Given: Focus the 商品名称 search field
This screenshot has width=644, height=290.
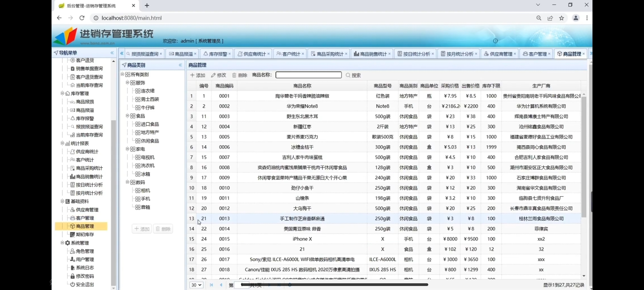Looking at the screenshot, I should tap(309, 75).
